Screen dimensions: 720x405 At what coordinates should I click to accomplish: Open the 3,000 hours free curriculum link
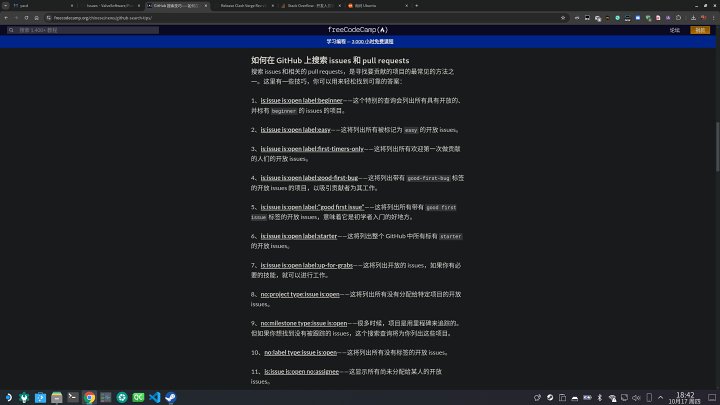(x=372, y=41)
